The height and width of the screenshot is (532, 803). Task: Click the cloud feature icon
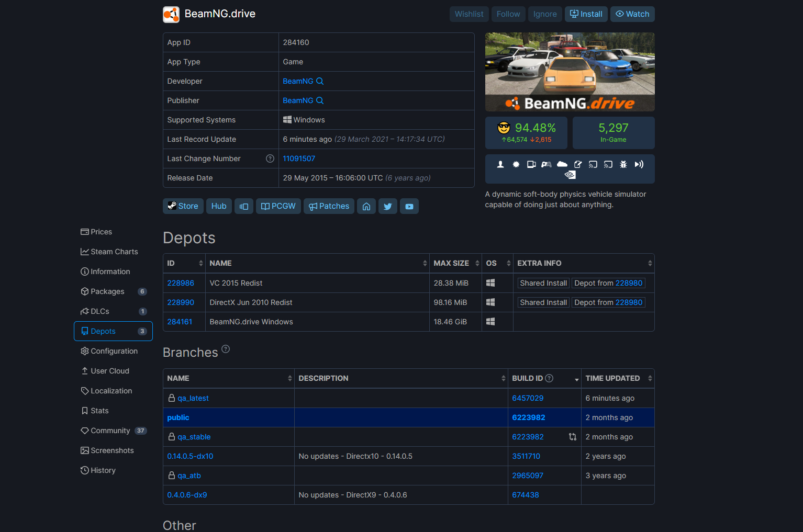tap(562, 164)
